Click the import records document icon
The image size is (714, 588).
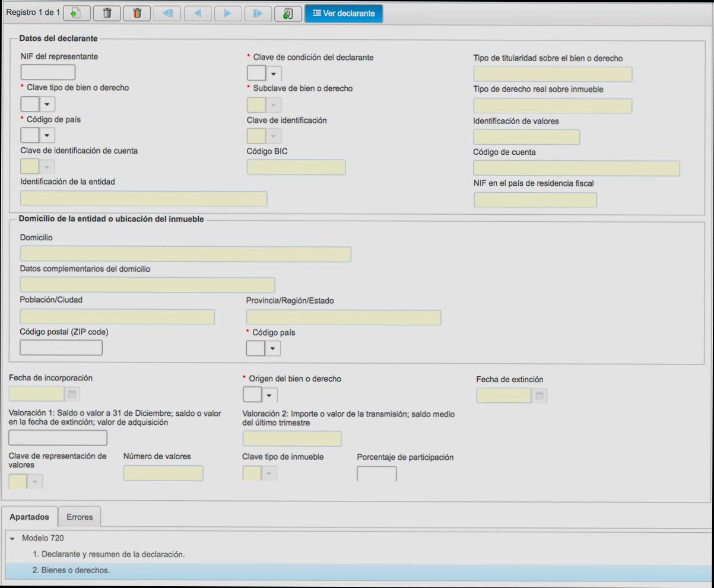click(288, 14)
